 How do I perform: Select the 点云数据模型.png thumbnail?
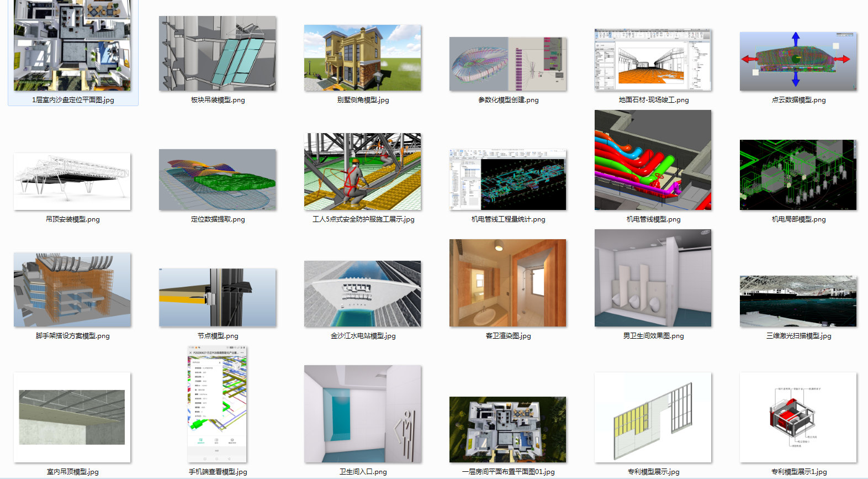tap(798, 61)
